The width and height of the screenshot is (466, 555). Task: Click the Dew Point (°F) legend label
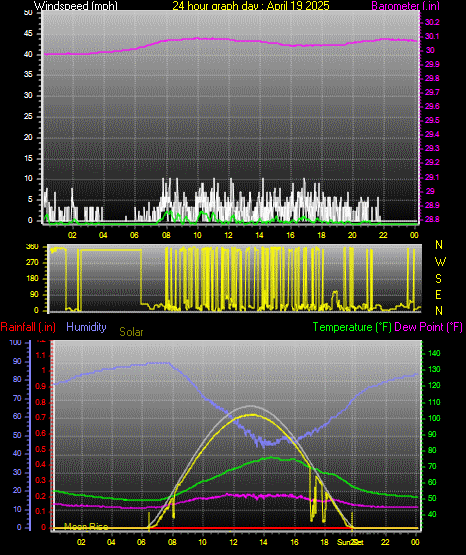tap(428, 327)
